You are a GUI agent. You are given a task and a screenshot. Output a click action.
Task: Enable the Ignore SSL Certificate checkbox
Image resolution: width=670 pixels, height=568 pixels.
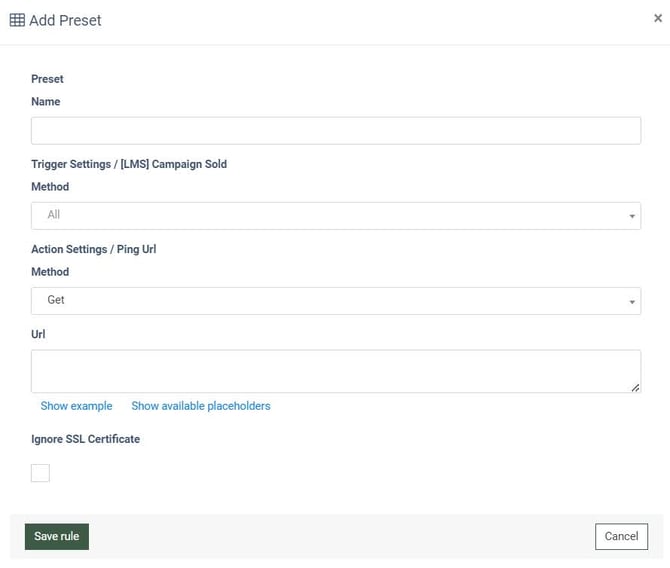pos(40,473)
